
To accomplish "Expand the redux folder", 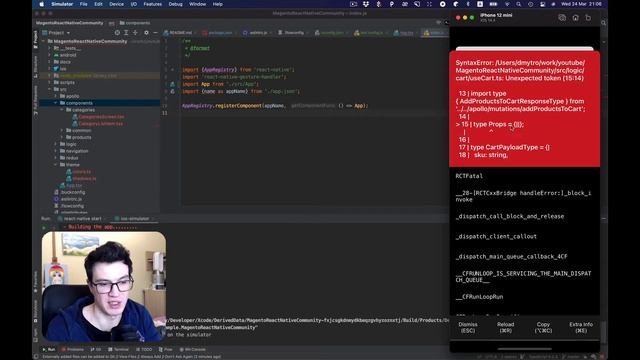I will coord(56,158).
